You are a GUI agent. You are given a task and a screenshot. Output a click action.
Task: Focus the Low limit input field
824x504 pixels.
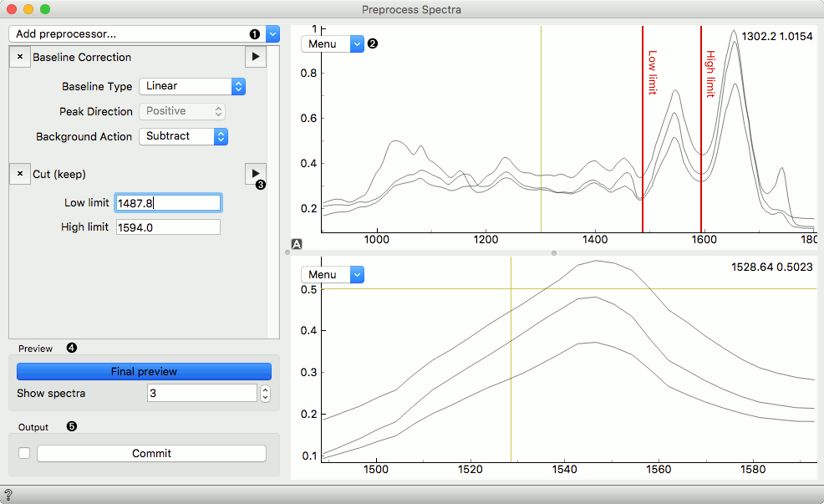(168, 203)
